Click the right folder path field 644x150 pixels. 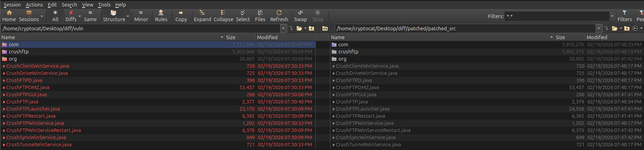point(465,29)
